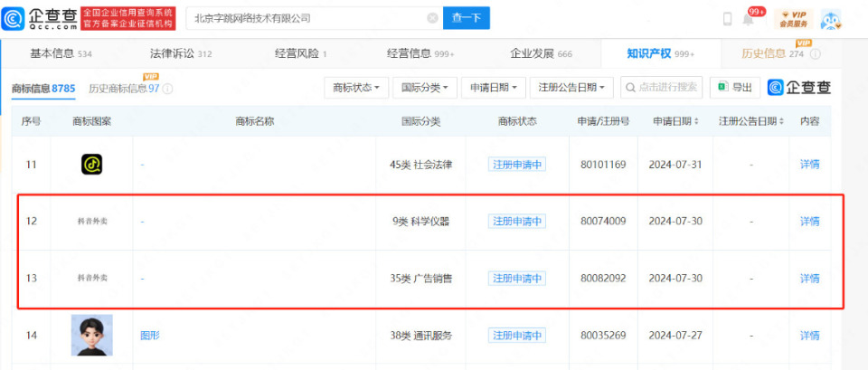Image resolution: width=868 pixels, height=370 pixels.
Task: Expand the 国际分类 filter dropdown
Action: click(x=425, y=88)
